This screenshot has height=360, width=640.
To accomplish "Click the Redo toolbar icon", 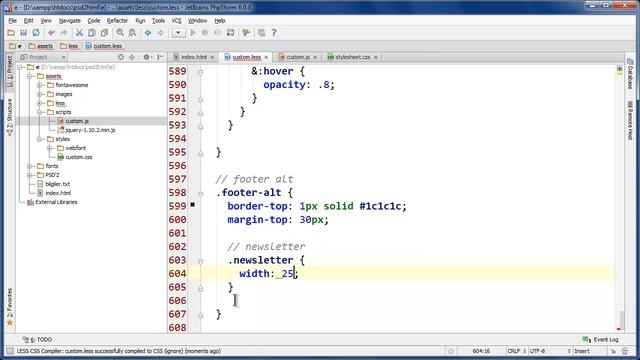I will pos(64,33).
